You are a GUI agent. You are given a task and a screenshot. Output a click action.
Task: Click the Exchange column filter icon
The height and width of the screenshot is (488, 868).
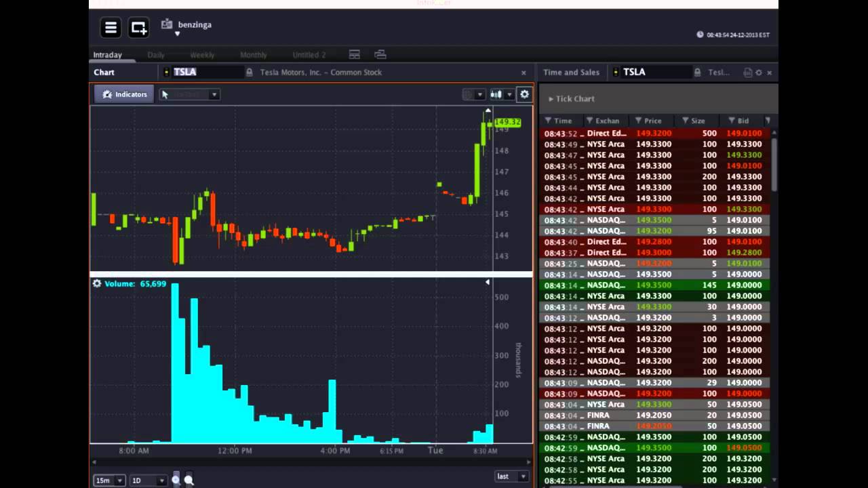[589, 121]
